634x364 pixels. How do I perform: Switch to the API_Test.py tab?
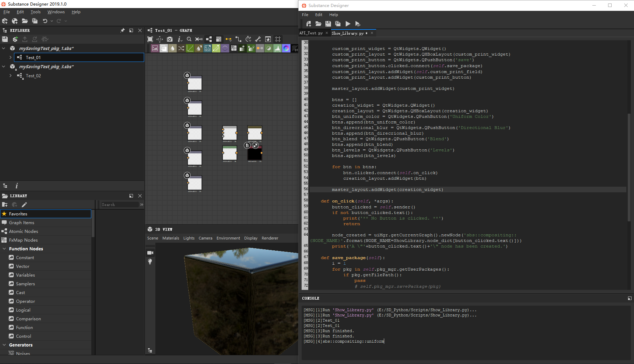[x=311, y=33]
